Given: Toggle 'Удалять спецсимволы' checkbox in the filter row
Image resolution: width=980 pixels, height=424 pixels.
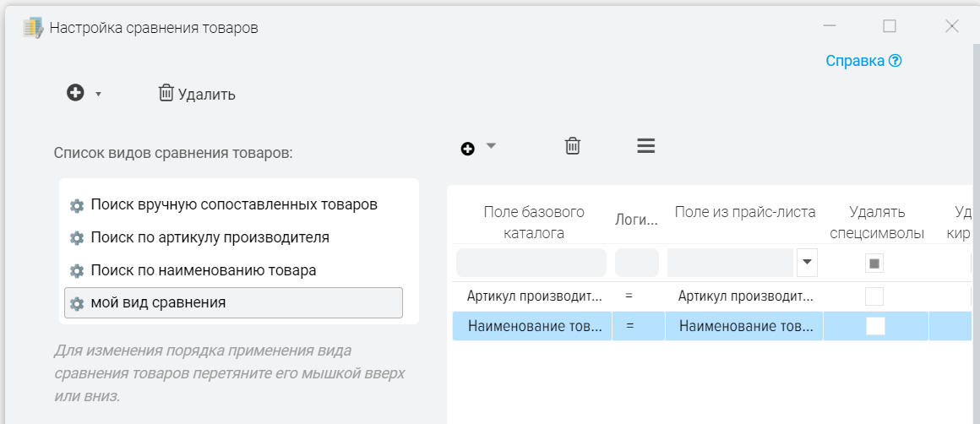Looking at the screenshot, I should pos(874,264).
